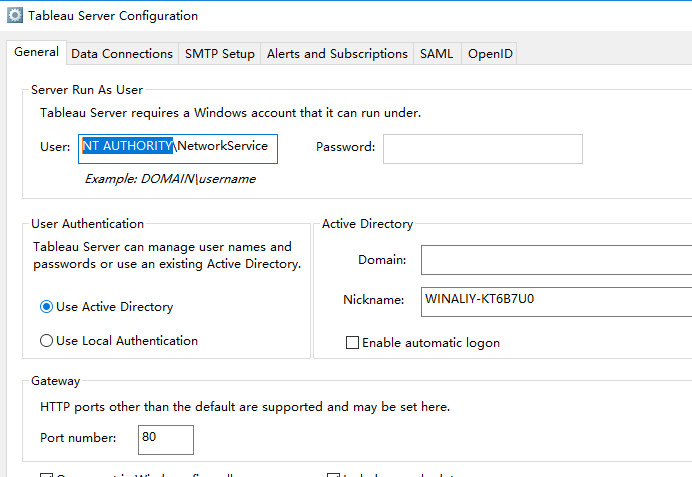Switch to the General tab
Screen dimensions: 692x477
click(x=36, y=53)
